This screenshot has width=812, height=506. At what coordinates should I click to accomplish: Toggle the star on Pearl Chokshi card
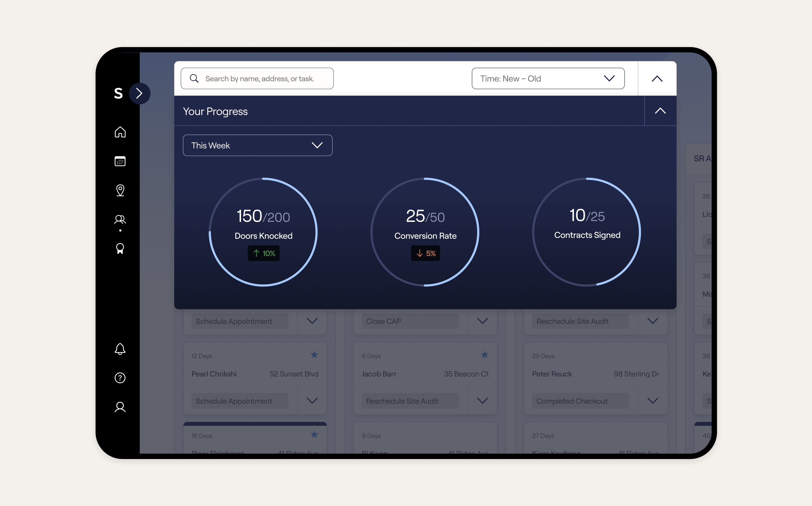click(x=314, y=355)
